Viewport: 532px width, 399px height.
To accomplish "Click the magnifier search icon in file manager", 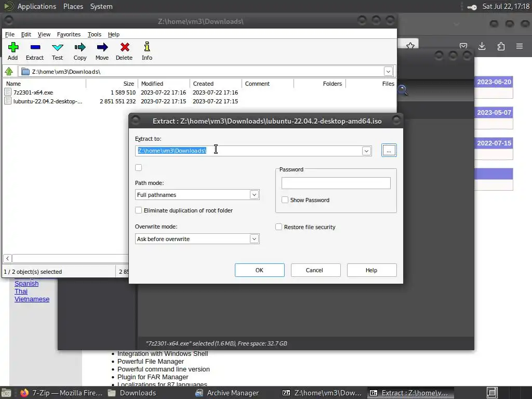I will coord(403,90).
